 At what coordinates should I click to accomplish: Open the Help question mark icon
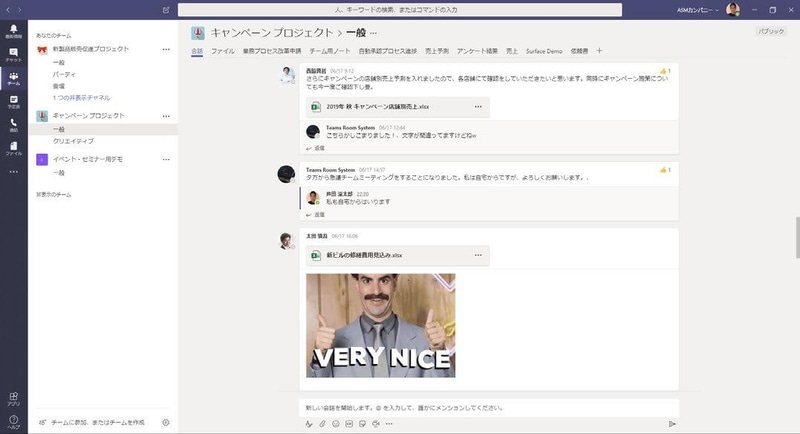(14, 422)
